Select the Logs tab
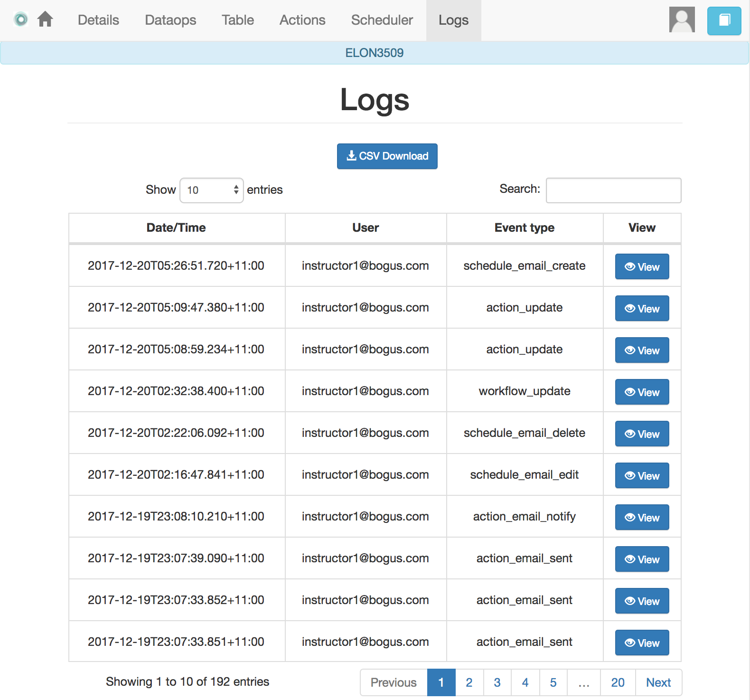 (453, 20)
